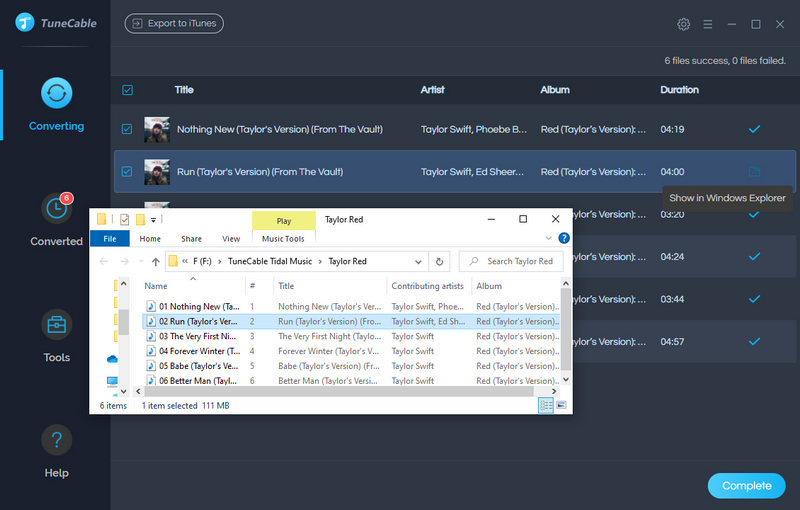Uncheck the Nothing New (Taylor's Version) checkbox
The image size is (800, 510).
click(x=127, y=130)
